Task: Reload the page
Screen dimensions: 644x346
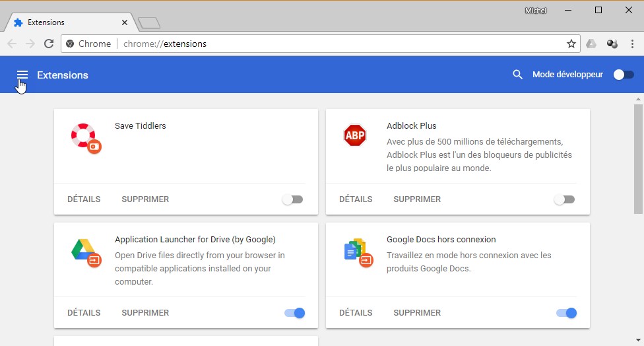Action: [x=48, y=44]
